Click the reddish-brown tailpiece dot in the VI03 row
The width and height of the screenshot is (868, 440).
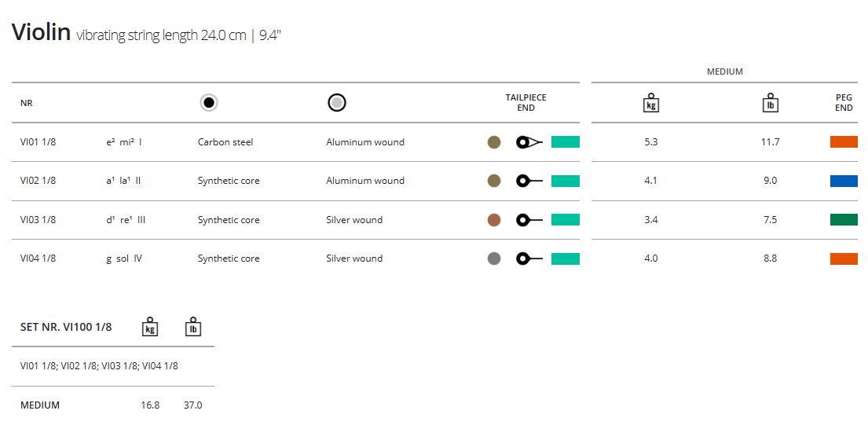(x=494, y=220)
